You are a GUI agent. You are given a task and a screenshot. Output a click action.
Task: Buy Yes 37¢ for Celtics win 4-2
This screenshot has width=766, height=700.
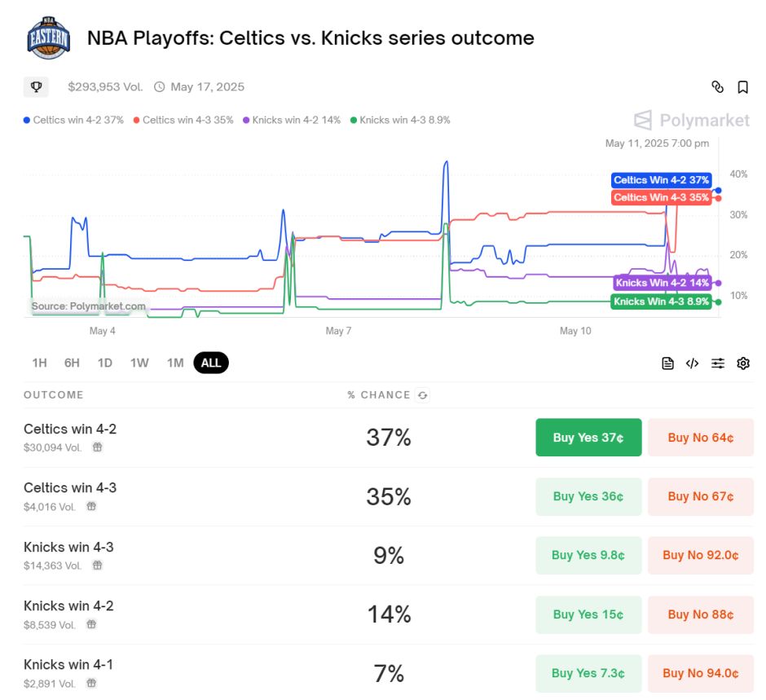point(588,438)
